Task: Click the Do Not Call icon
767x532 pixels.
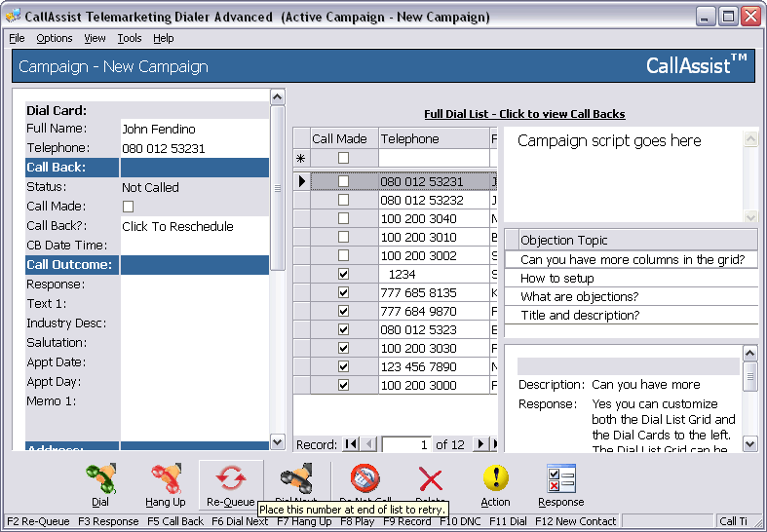Action: 364,477
